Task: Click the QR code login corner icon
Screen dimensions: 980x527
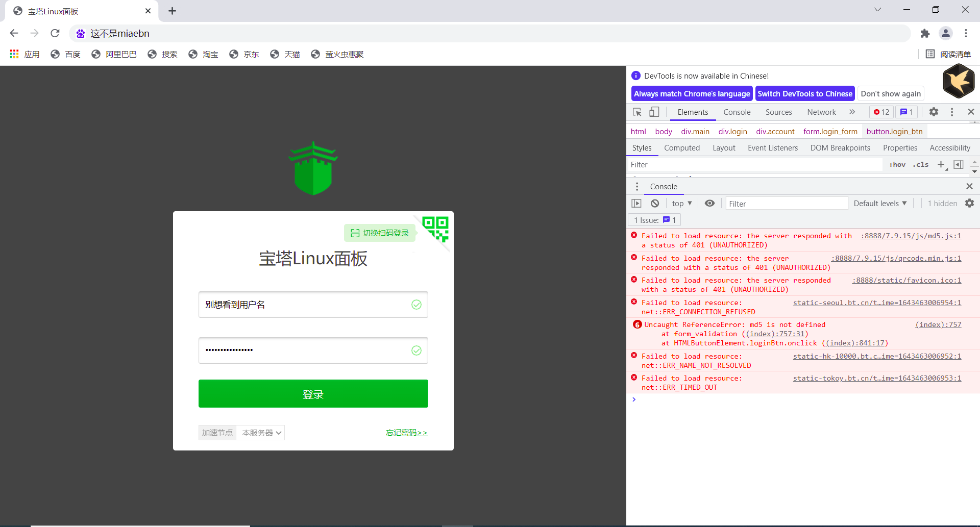Action: (x=436, y=229)
